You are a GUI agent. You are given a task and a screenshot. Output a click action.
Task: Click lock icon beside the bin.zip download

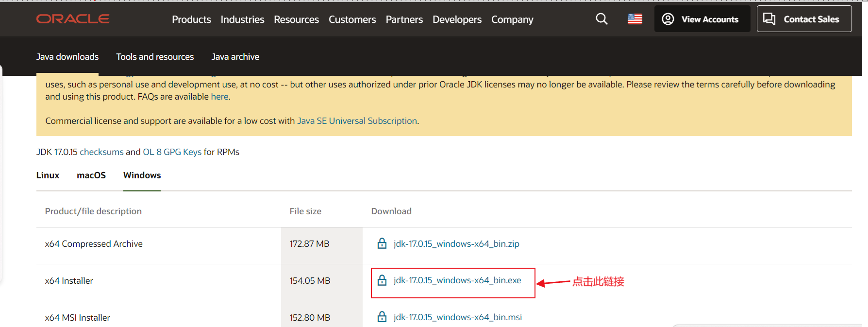point(382,243)
